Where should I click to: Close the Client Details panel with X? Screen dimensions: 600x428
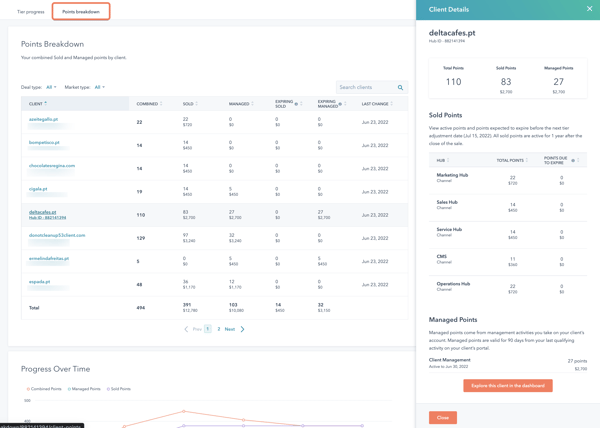click(x=589, y=9)
